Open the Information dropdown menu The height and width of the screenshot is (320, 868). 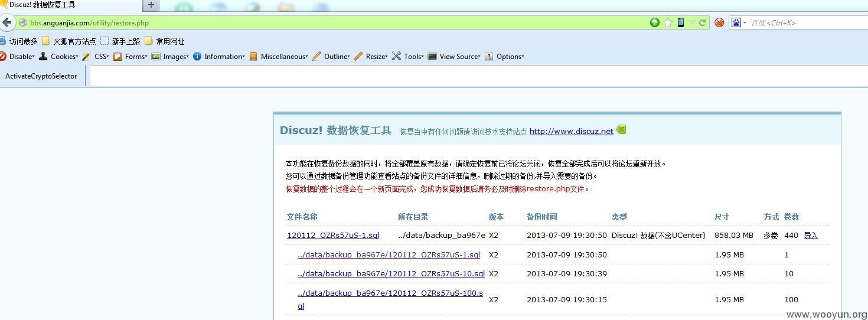click(219, 57)
